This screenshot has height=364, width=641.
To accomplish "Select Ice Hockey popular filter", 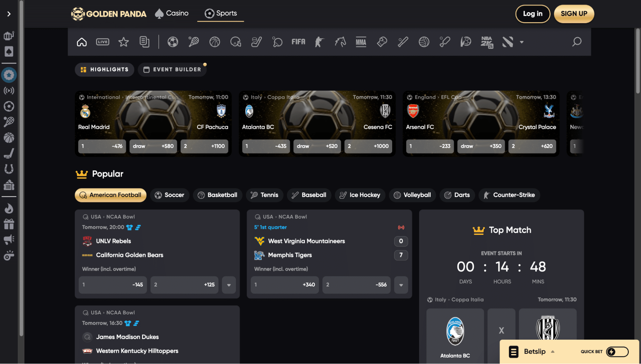I will pyautogui.click(x=360, y=195).
